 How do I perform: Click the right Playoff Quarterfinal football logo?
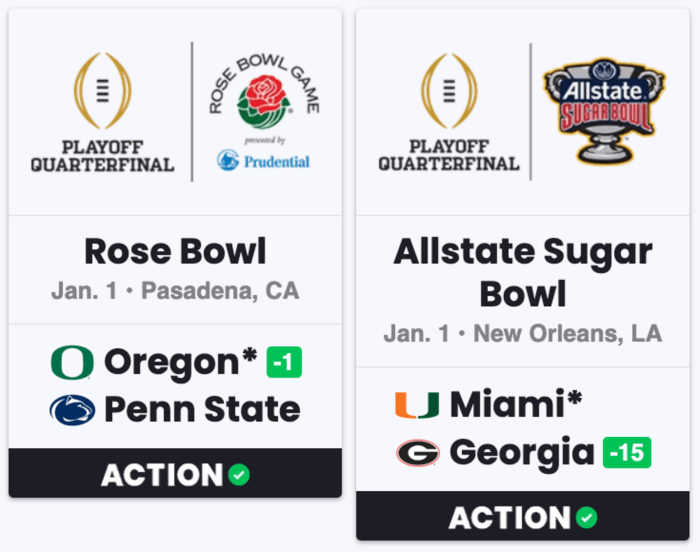449,92
